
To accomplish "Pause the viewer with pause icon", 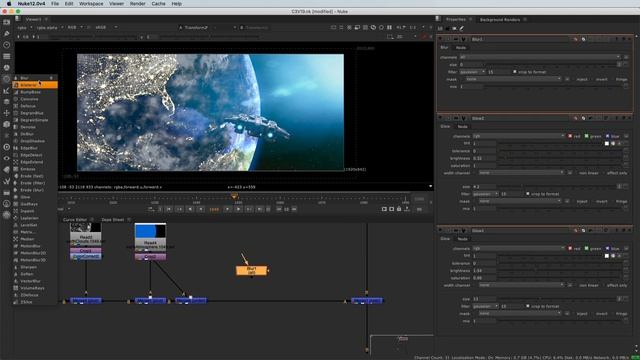I will pos(389,27).
